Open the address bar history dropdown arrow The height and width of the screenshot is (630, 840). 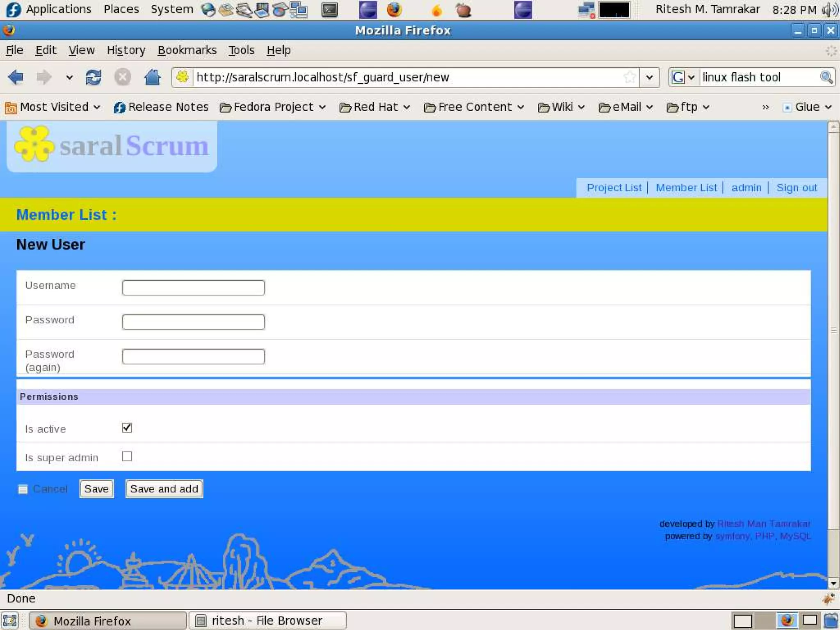pos(649,77)
